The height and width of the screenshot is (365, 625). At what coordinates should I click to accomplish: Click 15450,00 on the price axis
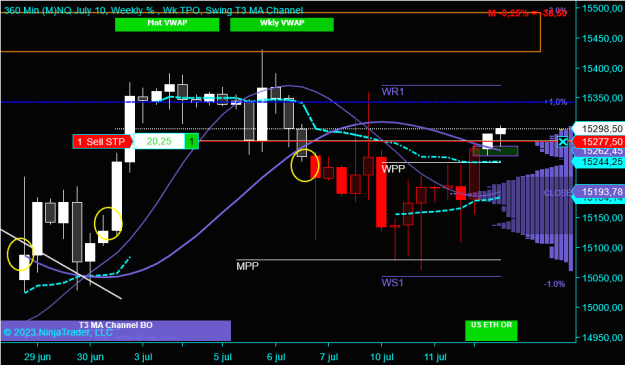(602, 38)
